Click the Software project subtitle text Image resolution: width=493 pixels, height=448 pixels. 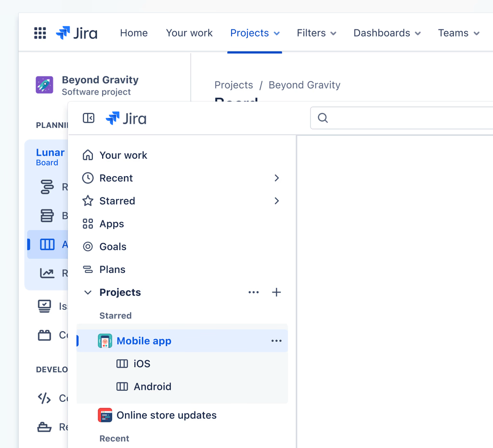coord(96,92)
